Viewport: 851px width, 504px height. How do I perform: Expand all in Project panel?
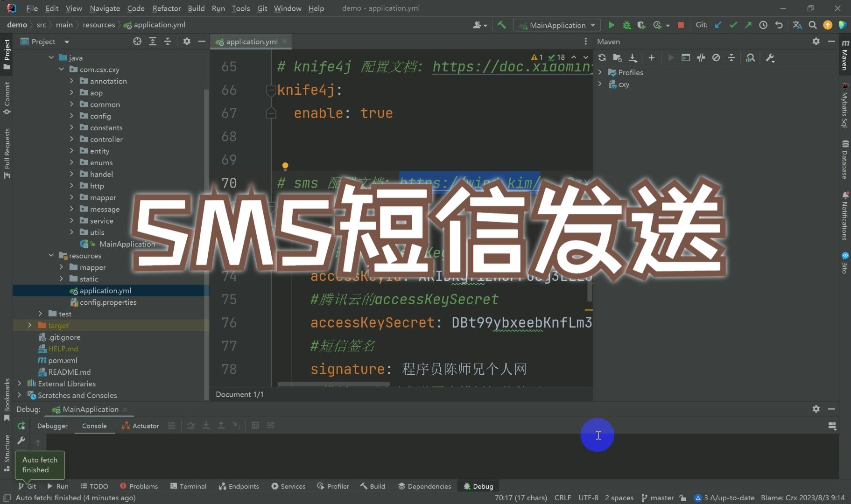click(153, 42)
